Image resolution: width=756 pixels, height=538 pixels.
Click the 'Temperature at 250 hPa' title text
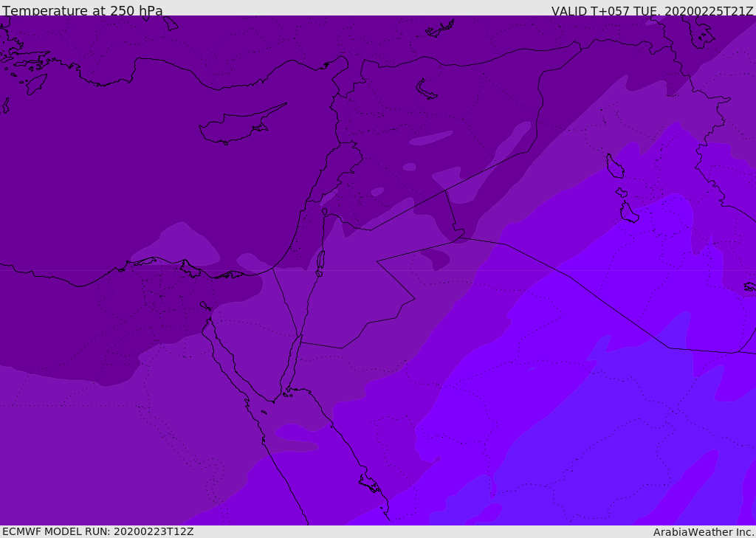[x=83, y=10]
